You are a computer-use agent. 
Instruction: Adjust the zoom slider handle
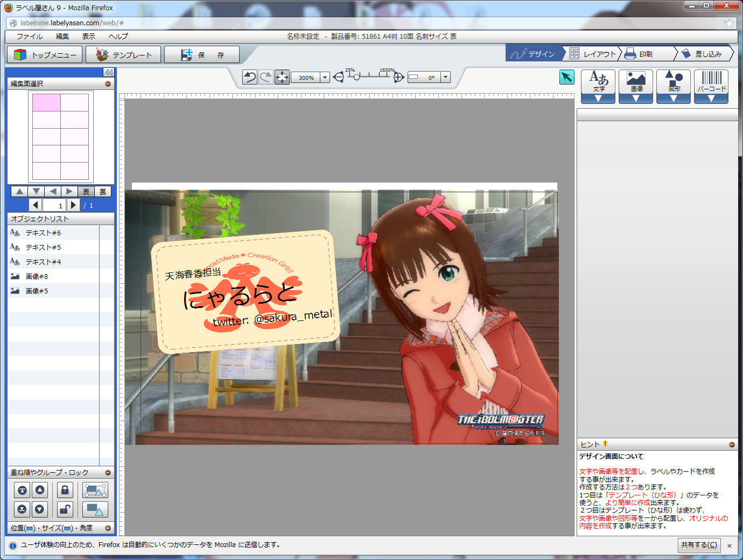[x=356, y=77]
